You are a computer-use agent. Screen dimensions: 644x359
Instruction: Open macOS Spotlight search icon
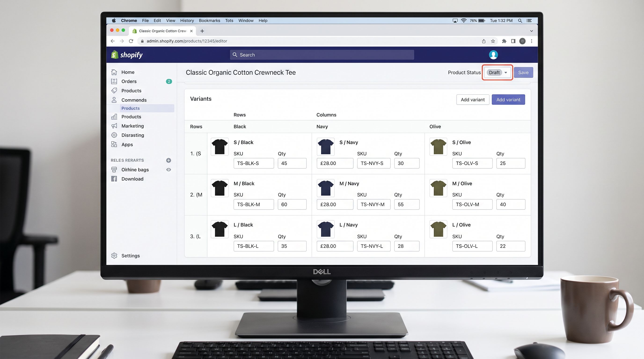[x=520, y=21]
